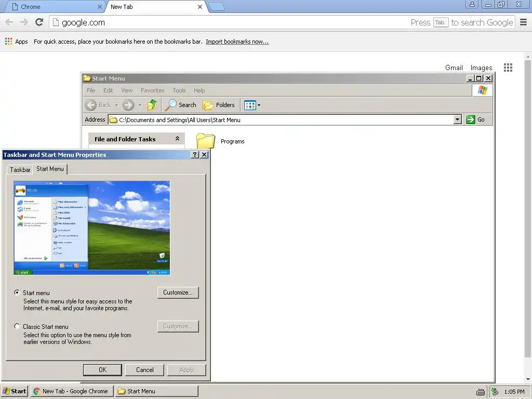
Task: Open the Edit menu in Explorer
Action: point(108,90)
